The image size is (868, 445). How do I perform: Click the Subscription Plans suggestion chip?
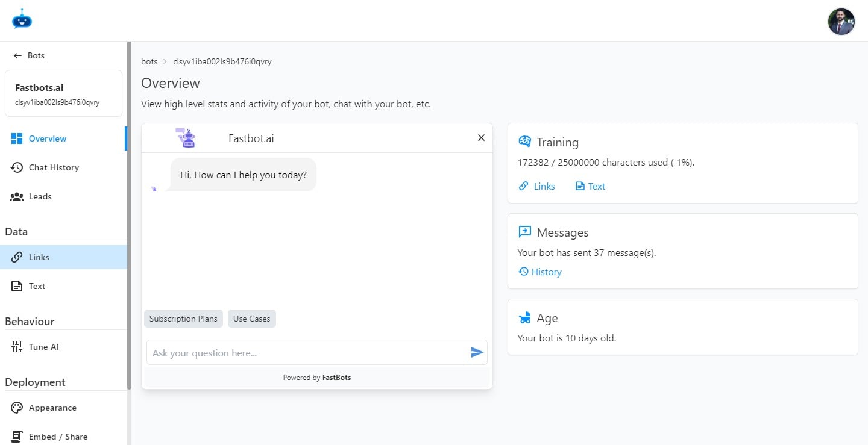pyautogui.click(x=183, y=319)
